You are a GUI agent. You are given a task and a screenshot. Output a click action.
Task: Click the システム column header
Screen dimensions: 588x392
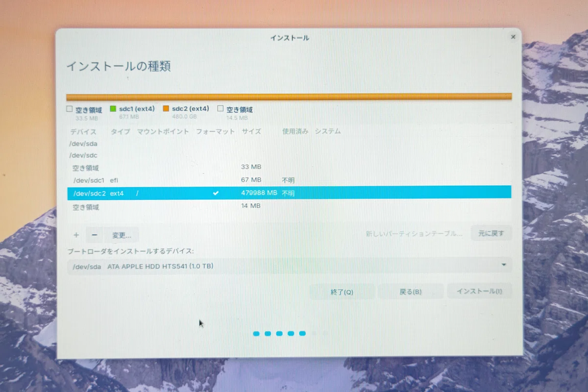327,131
